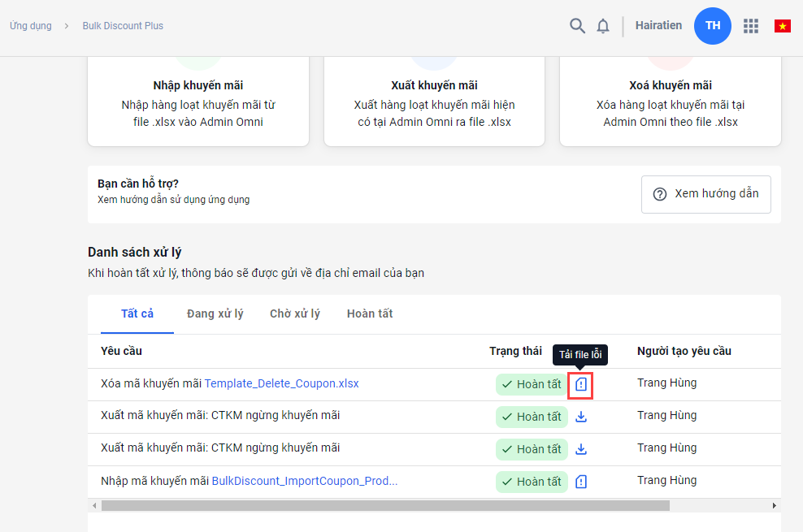Click the TH user avatar
The height and width of the screenshot is (532, 803).
[x=713, y=26]
